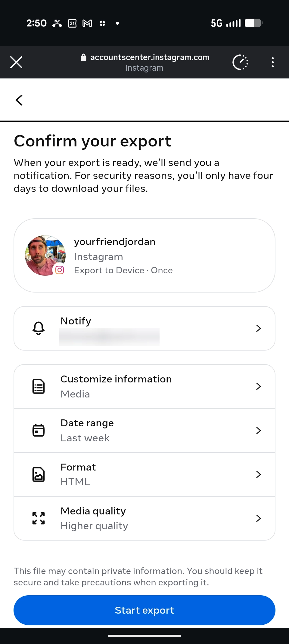Image resolution: width=289 pixels, height=644 pixels.
Task: Tap the yourfriendjordan profile picture
Action: 45,255
